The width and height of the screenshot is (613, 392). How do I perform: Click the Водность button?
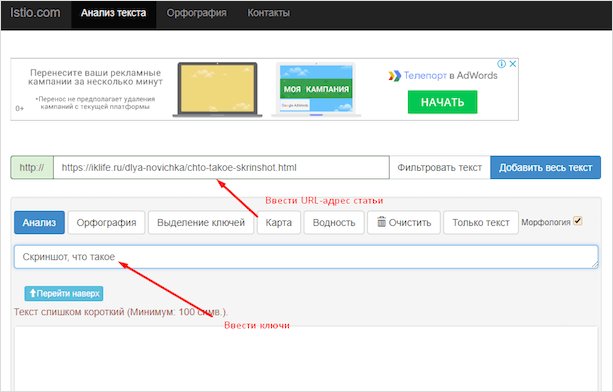(334, 223)
